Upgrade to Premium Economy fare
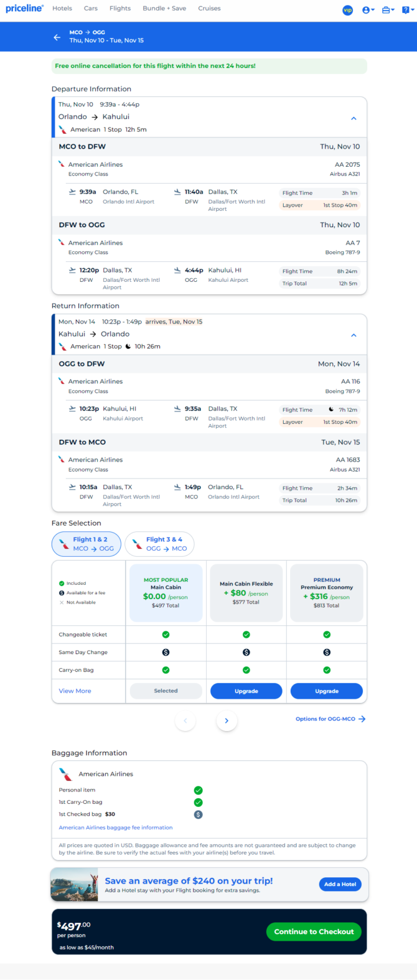The width and height of the screenshot is (417, 980). [327, 691]
